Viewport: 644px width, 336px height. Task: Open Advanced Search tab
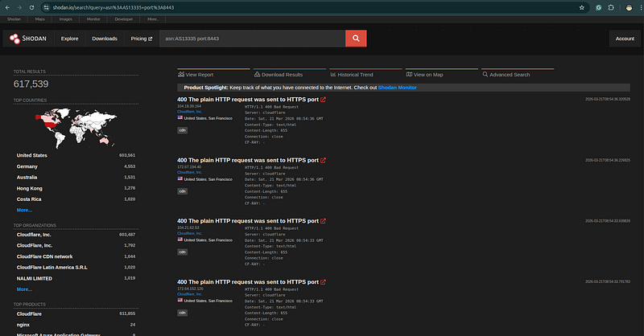click(x=506, y=75)
